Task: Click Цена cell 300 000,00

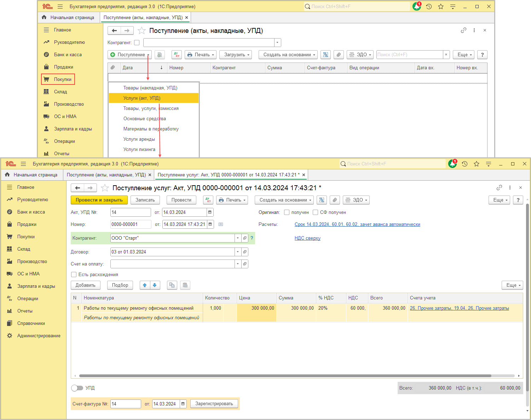Action: pos(256,308)
